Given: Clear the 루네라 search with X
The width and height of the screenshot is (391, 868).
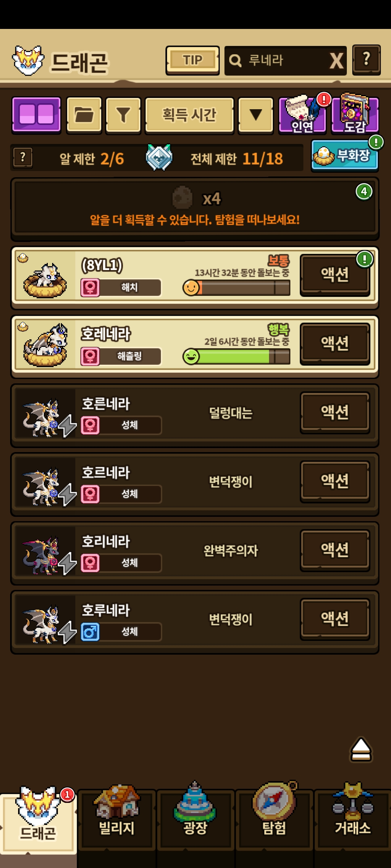Looking at the screenshot, I should 336,61.
